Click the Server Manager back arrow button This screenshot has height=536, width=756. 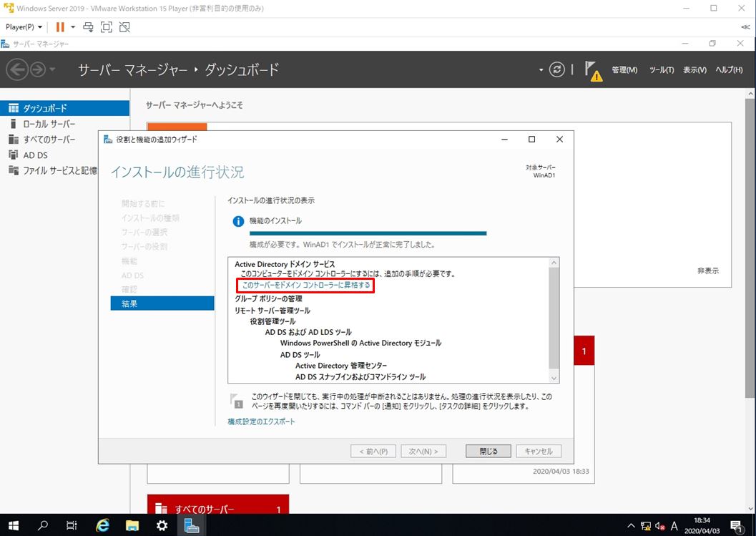(x=17, y=70)
